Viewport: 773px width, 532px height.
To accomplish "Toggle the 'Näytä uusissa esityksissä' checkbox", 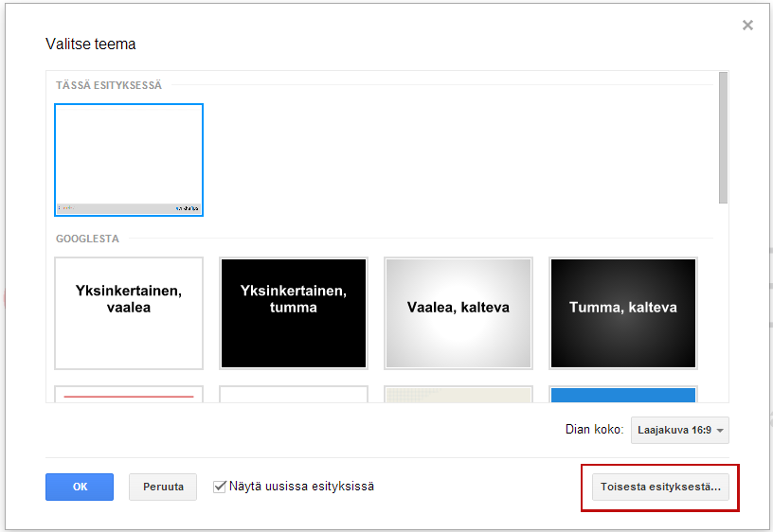I will click(x=221, y=487).
